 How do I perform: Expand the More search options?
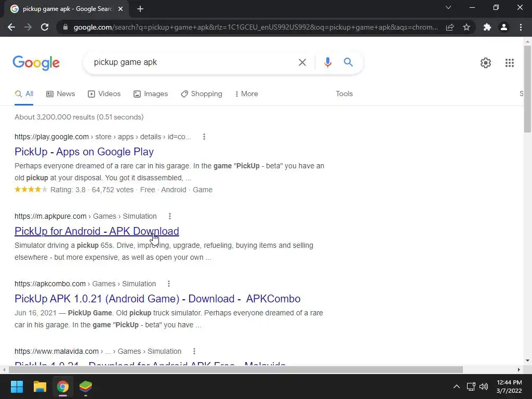[x=246, y=94]
